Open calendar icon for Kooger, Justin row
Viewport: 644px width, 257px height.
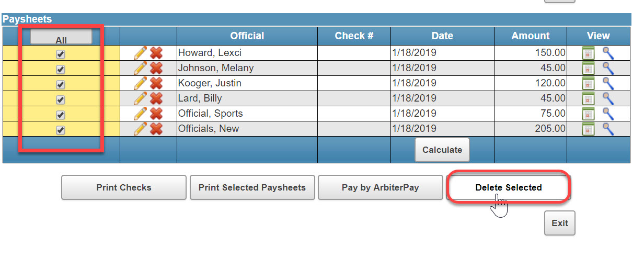click(x=589, y=83)
